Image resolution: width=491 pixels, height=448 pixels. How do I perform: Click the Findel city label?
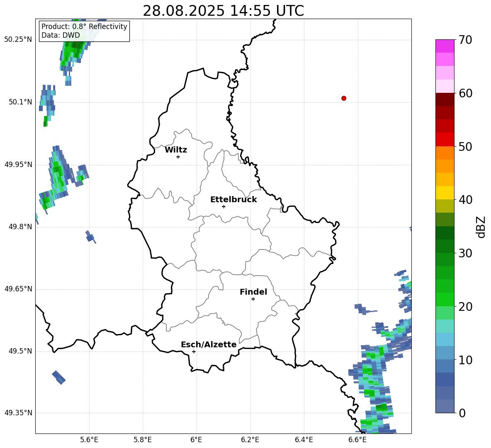[253, 292]
